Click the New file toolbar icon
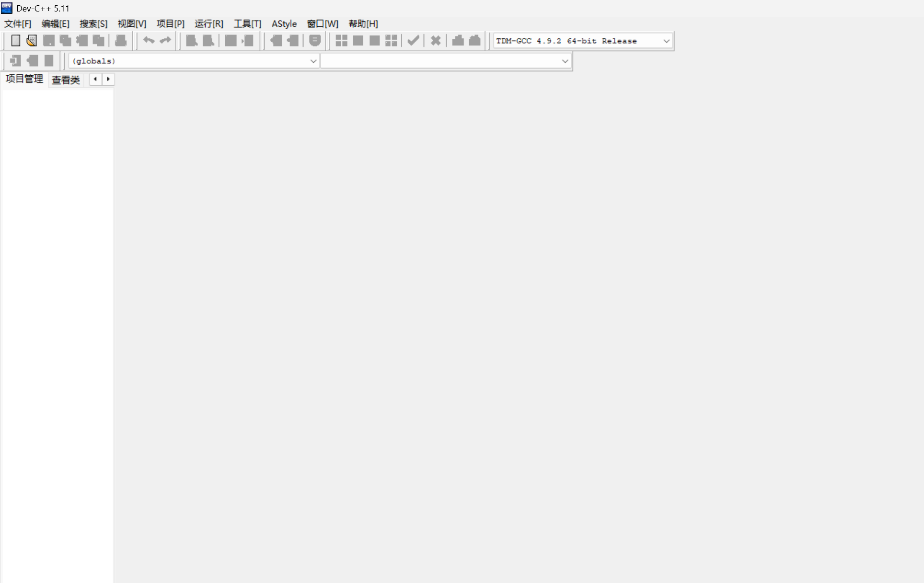 15,41
